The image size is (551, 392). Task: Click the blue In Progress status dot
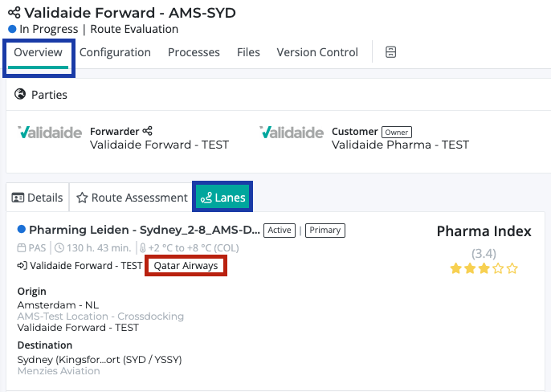point(12,29)
